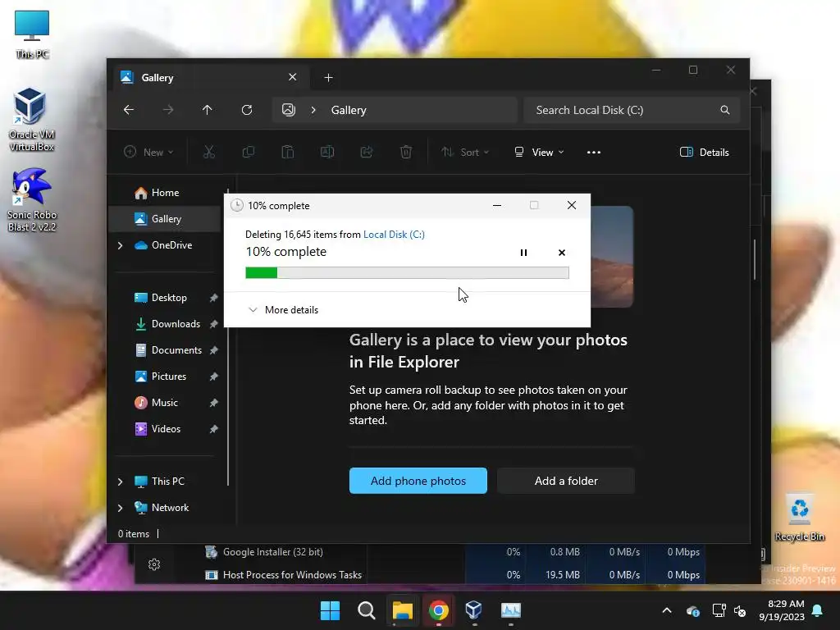Open VirtualBox from the taskbar

474,610
